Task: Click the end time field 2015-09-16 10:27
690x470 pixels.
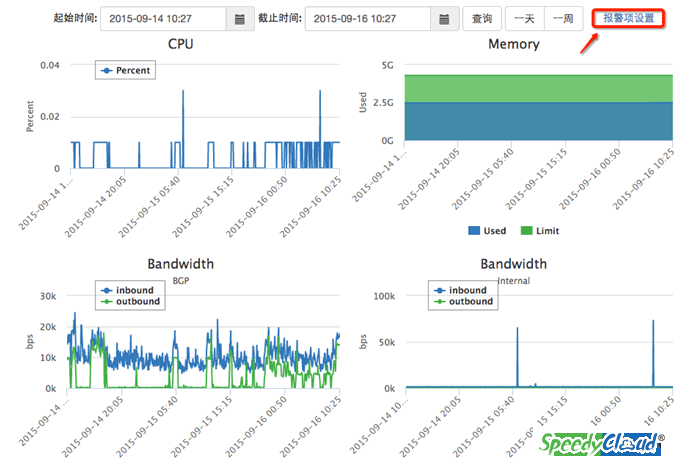Action: [x=368, y=19]
